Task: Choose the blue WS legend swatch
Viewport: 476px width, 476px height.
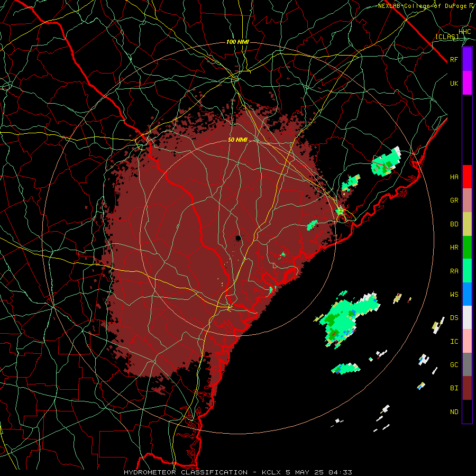Action: (x=467, y=294)
